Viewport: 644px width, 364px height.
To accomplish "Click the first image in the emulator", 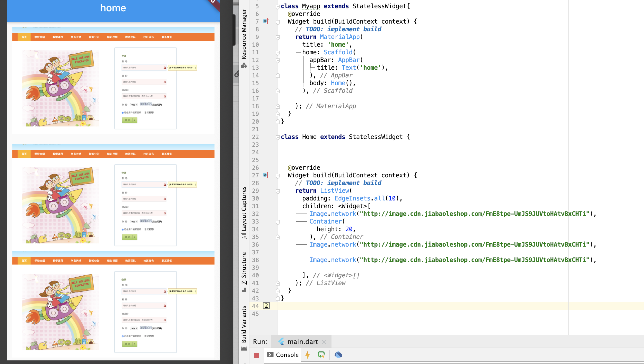I will tap(113, 80).
